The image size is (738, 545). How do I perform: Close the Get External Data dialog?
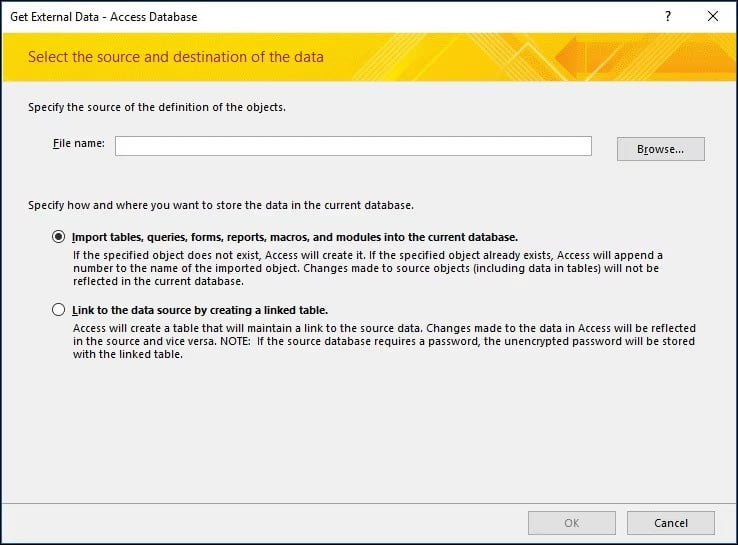tap(712, 17)
